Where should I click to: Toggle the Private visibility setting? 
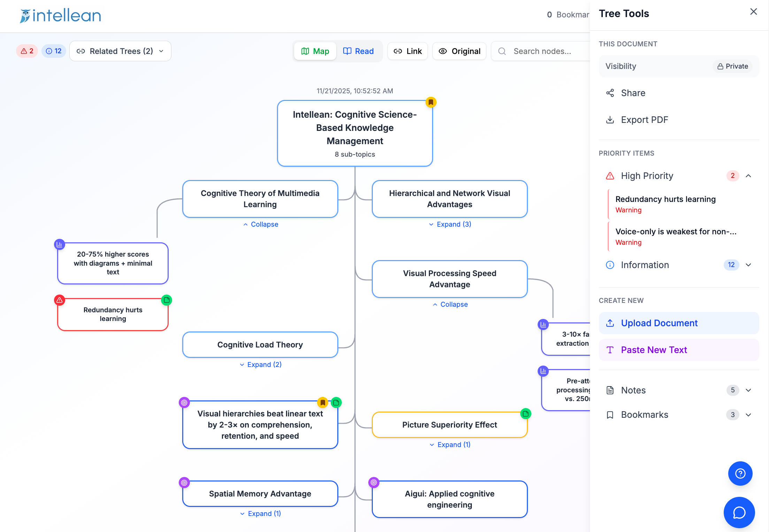pos(732,66)
